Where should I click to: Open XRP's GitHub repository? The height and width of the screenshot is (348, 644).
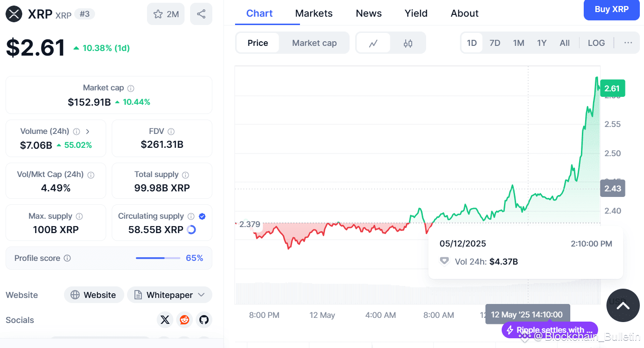coord(204,320)
